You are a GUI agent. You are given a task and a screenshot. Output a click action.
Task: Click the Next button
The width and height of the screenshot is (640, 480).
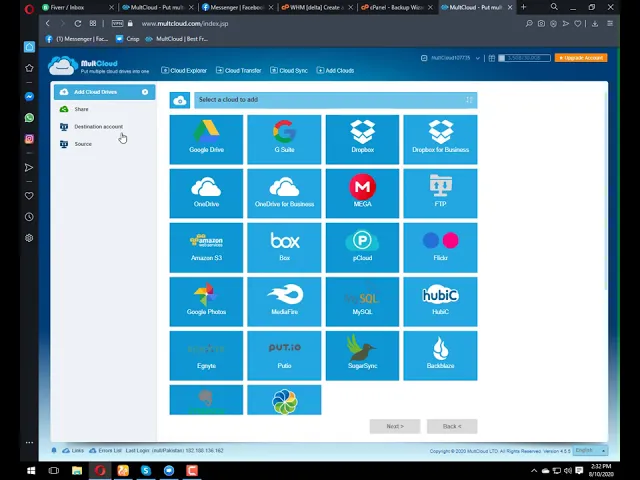coord(395,426)
